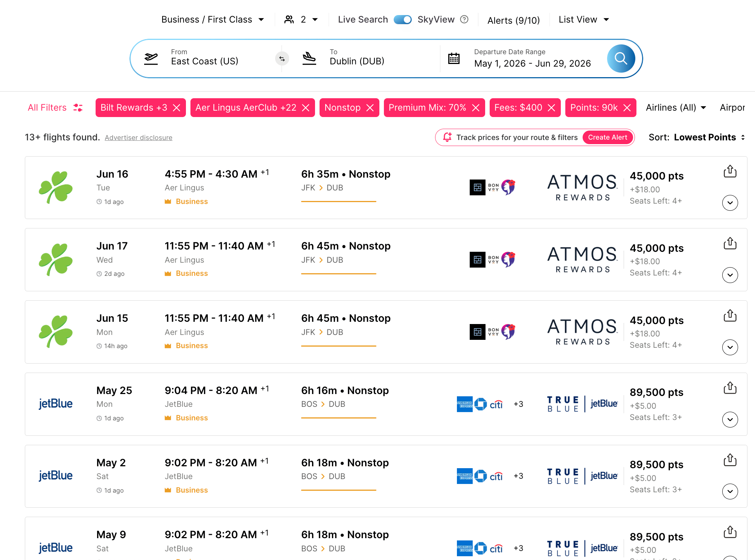Remove the Fees: $400 filter chip

coord(551,108)
